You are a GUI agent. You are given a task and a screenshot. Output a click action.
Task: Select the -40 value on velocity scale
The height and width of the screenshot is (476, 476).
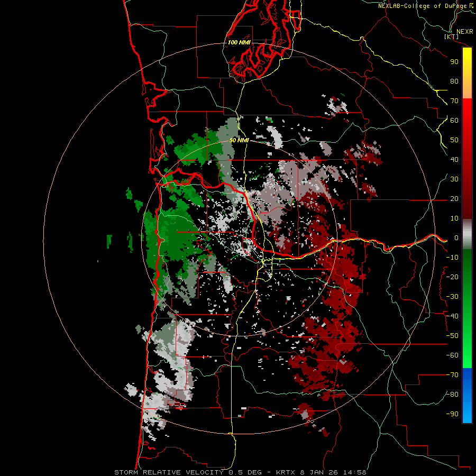(452, 316)
